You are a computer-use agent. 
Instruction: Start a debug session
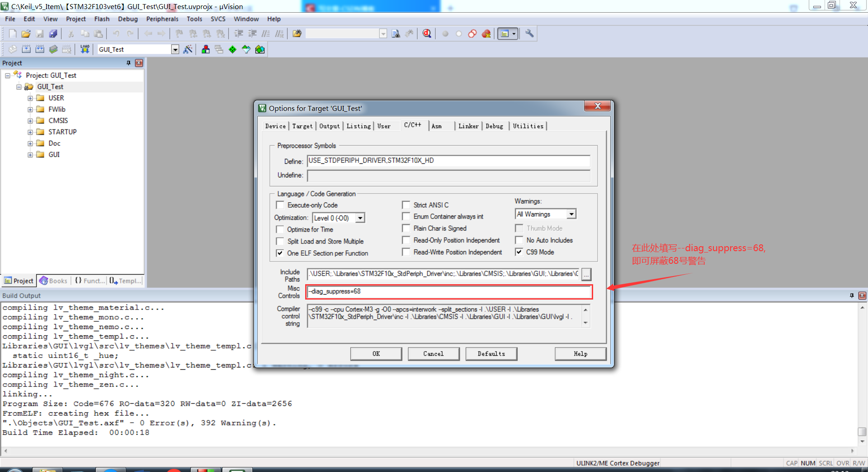(x=425, y=33)
